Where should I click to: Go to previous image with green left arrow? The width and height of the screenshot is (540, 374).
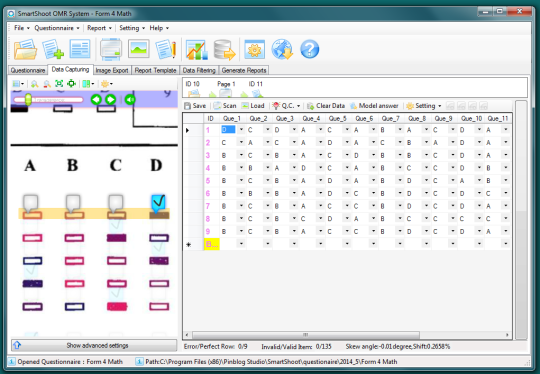(96, 100)
